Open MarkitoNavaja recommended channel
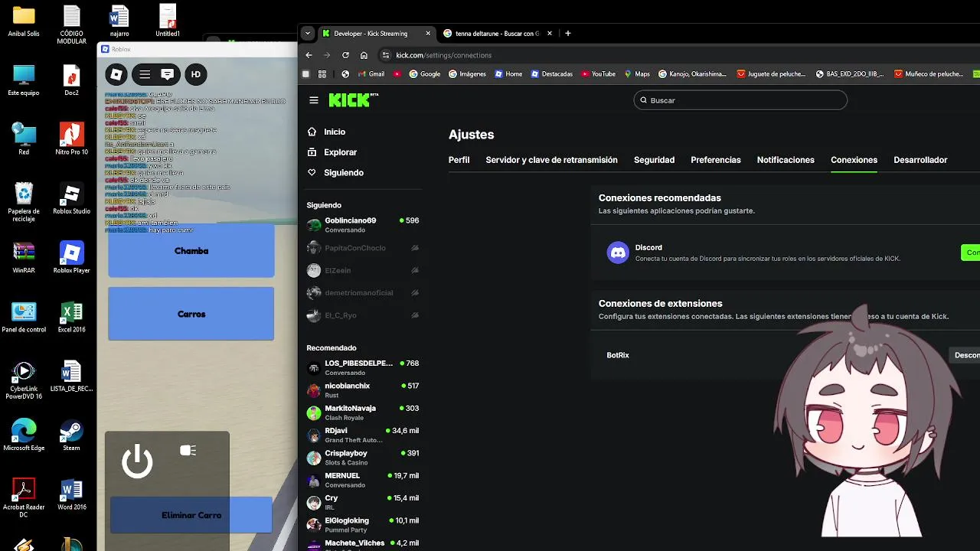 click(x=363, y=412)
